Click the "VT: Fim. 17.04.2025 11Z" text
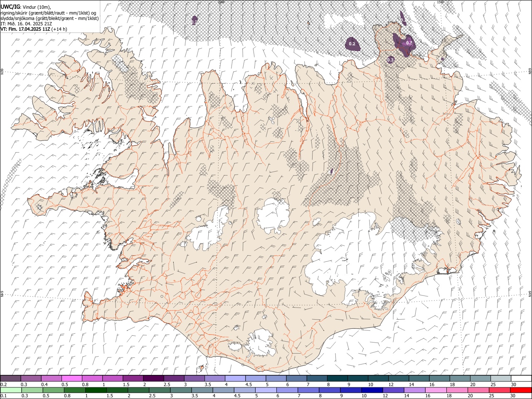Screen dimensions: 532x399 pyautogui.click(x=26, y=29)
